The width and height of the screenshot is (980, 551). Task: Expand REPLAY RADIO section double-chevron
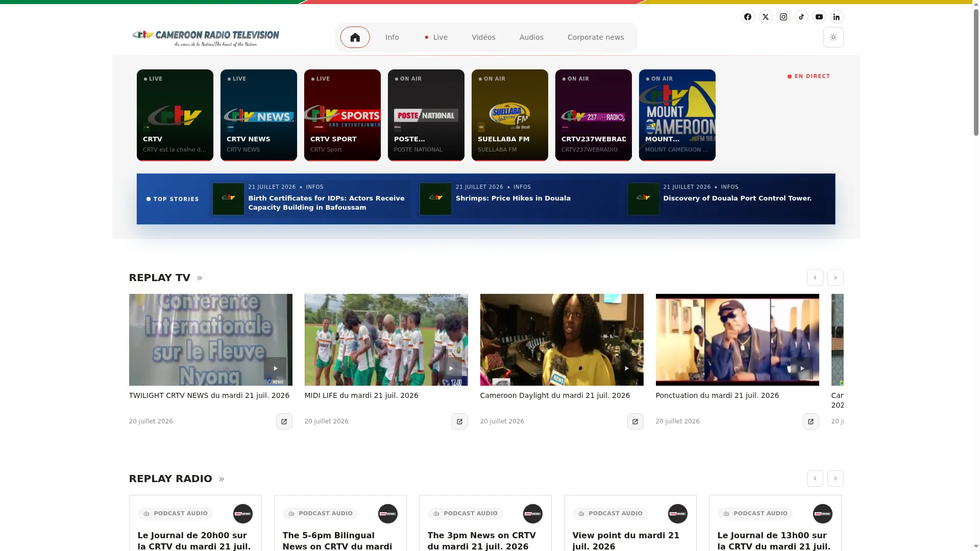(222, 479)
